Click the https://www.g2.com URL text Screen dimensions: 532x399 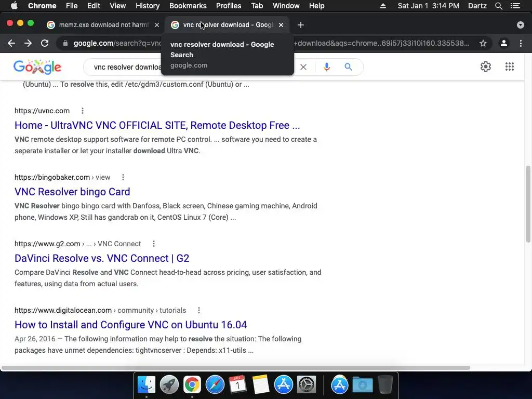[x=47, y=244]
